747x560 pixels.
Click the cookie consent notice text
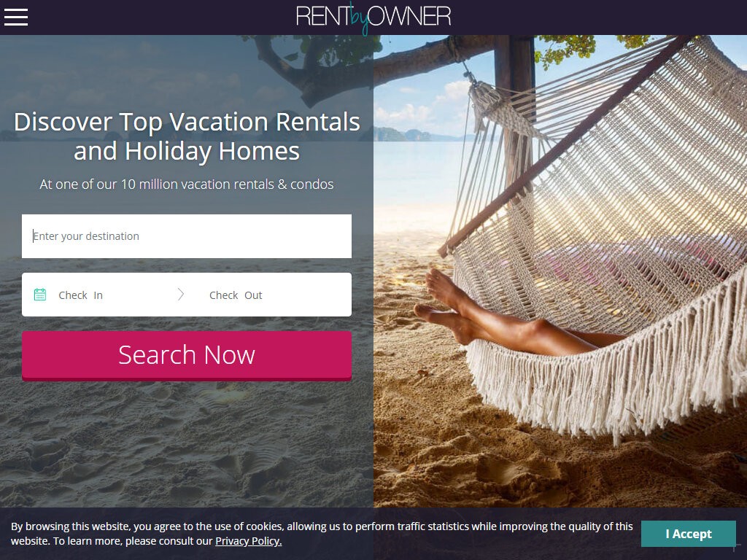[x=322, y=533]
